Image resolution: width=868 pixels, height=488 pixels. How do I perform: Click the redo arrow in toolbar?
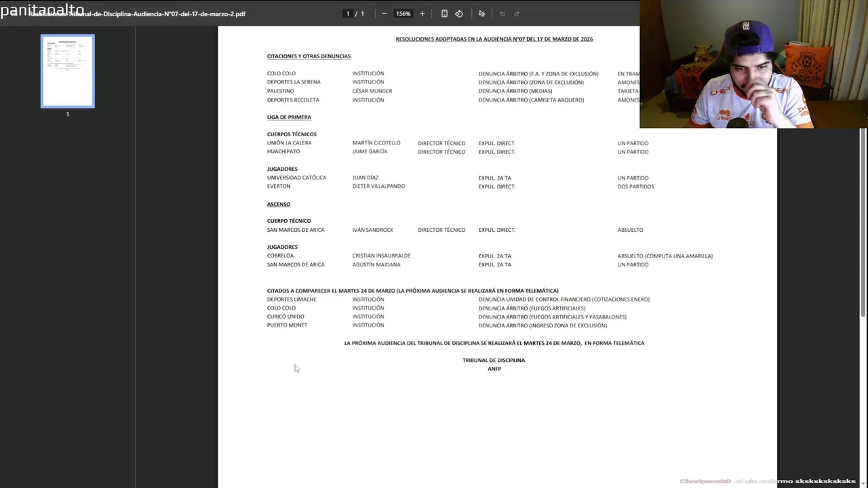(x=517, y=14)
